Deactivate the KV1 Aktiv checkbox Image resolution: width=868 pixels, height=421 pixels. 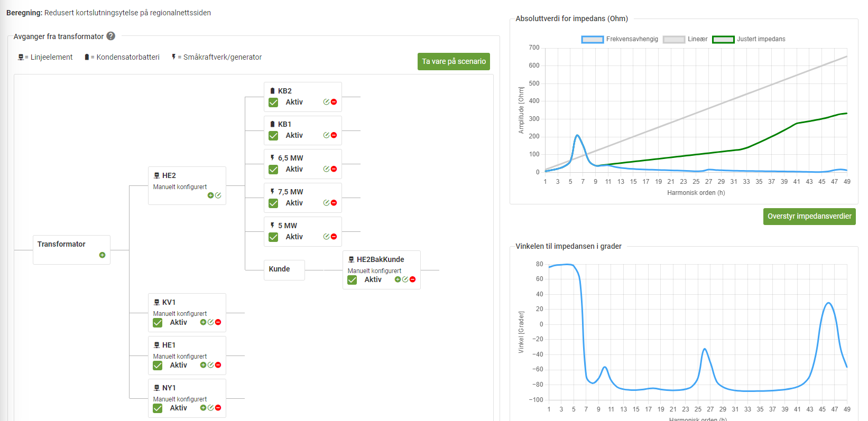(x=158, y=323)
